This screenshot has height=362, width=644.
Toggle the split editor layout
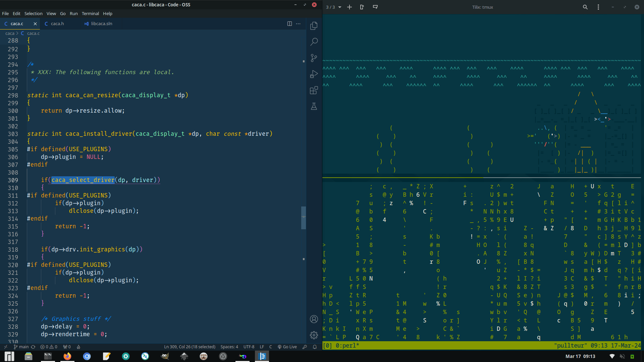(289, 23)
